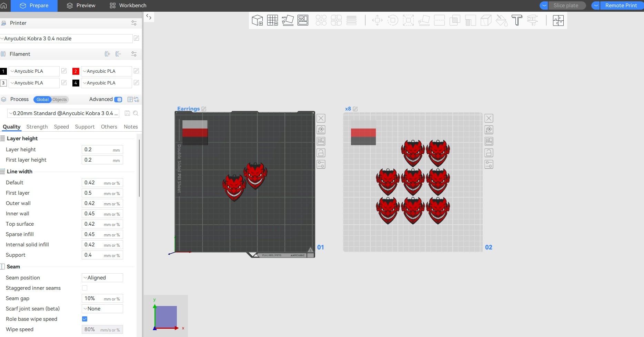
Task: Open filament settings icon beside Filament heading
Action: [134, 54]
